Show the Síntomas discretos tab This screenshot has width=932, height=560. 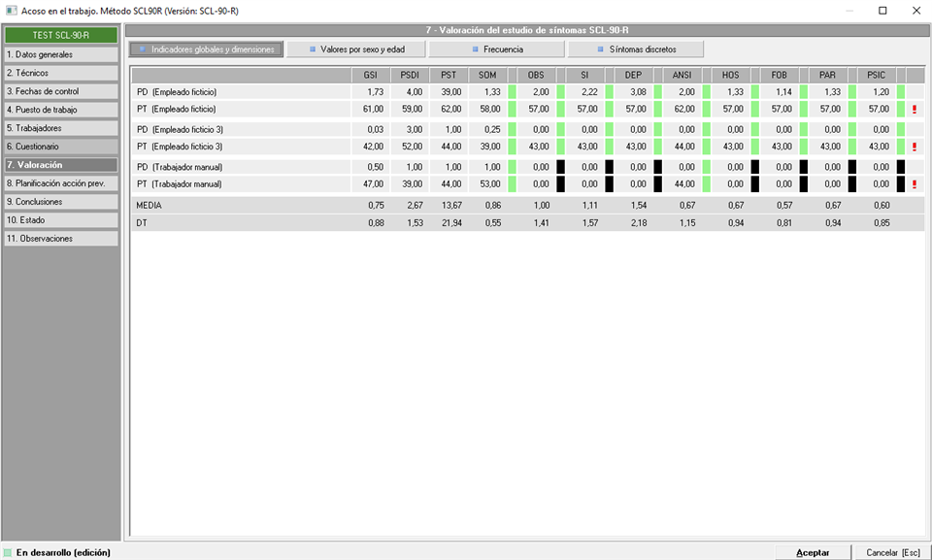[636, 49]
